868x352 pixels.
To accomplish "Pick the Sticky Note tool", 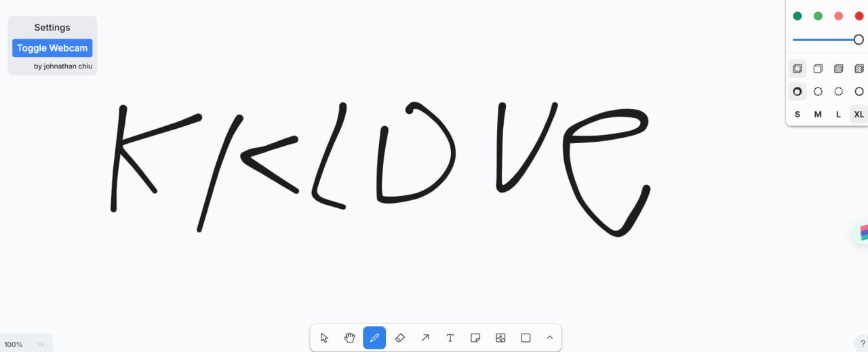I will [x=475, y=338].
